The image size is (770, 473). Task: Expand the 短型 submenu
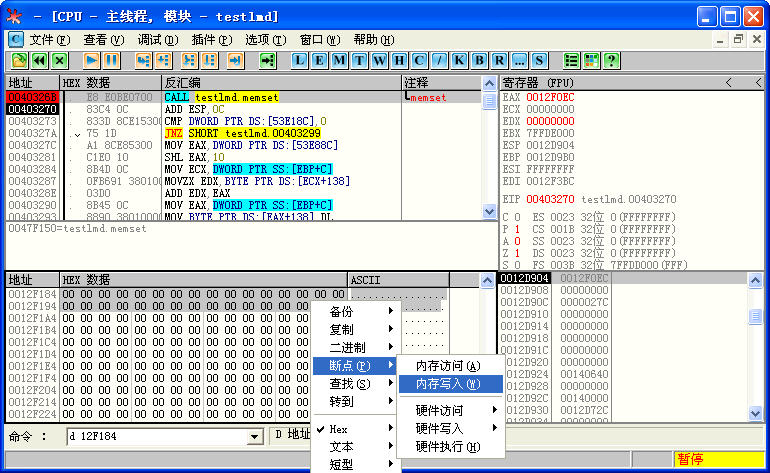(x=356, y=465)
